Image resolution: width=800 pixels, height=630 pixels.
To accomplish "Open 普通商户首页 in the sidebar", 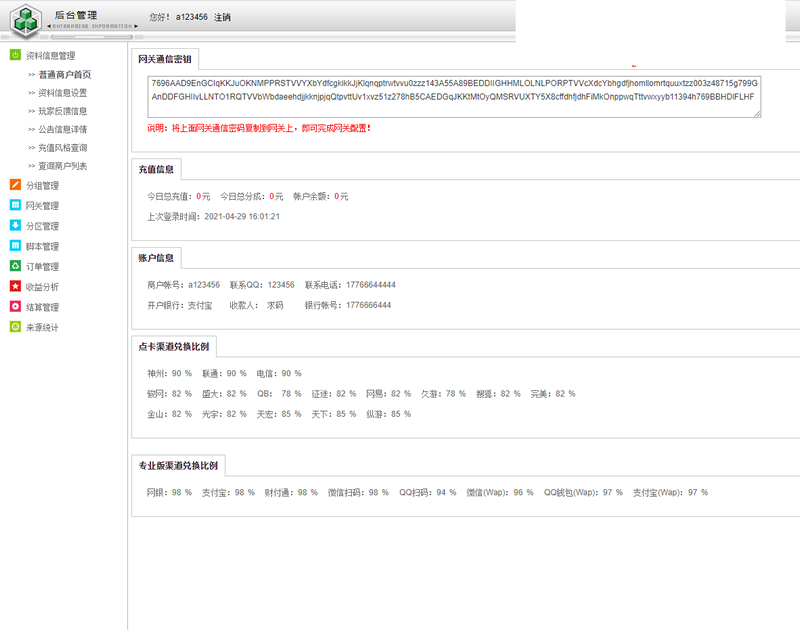I will pos(65,75).
